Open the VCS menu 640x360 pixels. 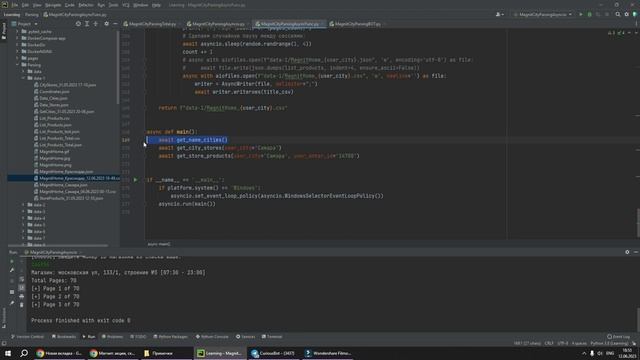[126, 5]
